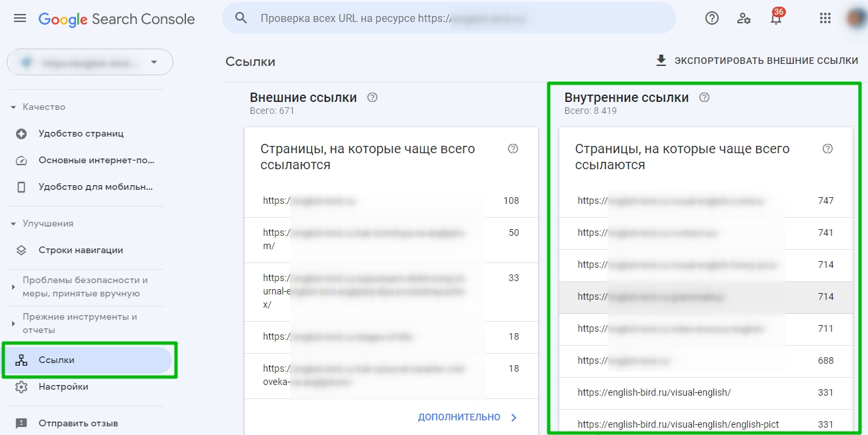Click the Ссылки page heading
Screen dimensions: 868x435
(x=250, y=61)
